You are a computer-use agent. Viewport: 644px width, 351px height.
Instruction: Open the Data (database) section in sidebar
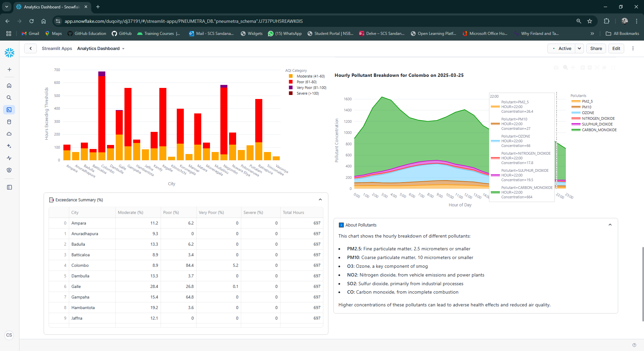9,121
